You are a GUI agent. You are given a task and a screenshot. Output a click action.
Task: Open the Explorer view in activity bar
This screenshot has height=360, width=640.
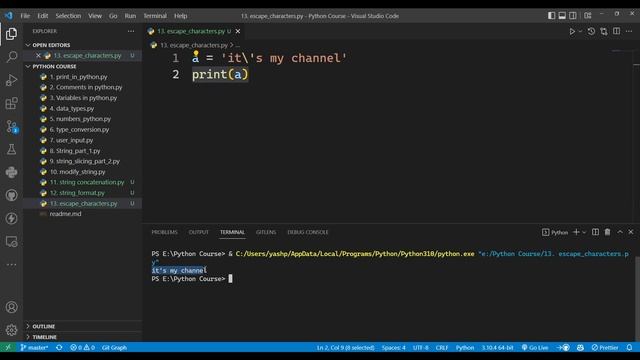(11, 33)
